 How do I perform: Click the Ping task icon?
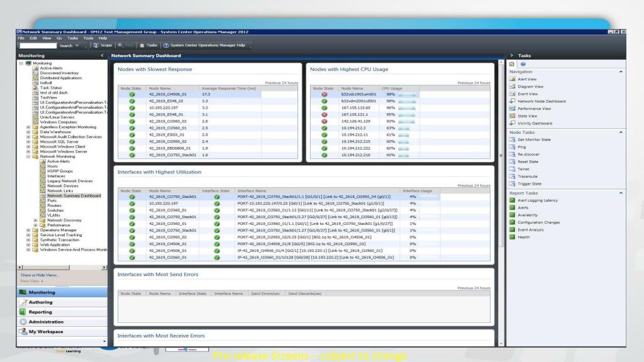click(x=512, y=147)
